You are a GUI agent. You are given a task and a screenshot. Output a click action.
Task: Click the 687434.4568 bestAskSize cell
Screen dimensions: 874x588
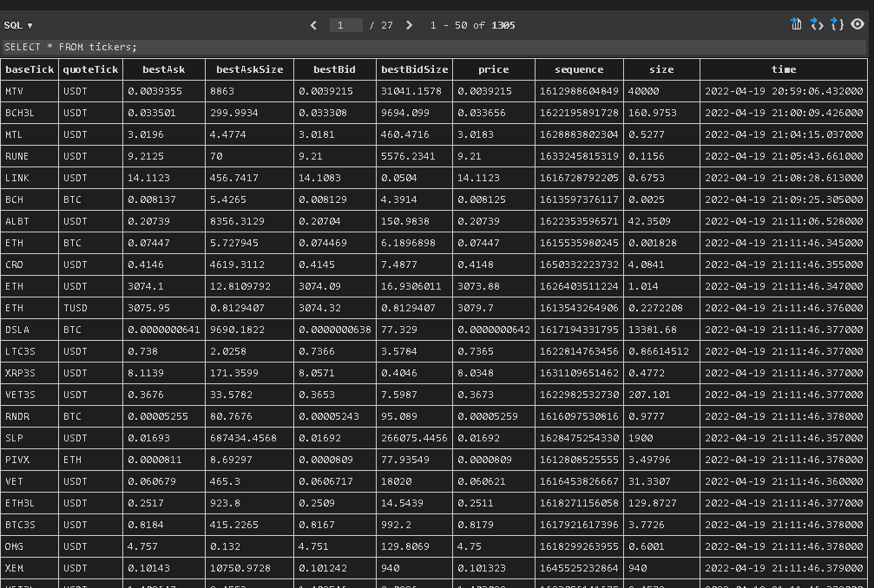(x=249, y=438)
